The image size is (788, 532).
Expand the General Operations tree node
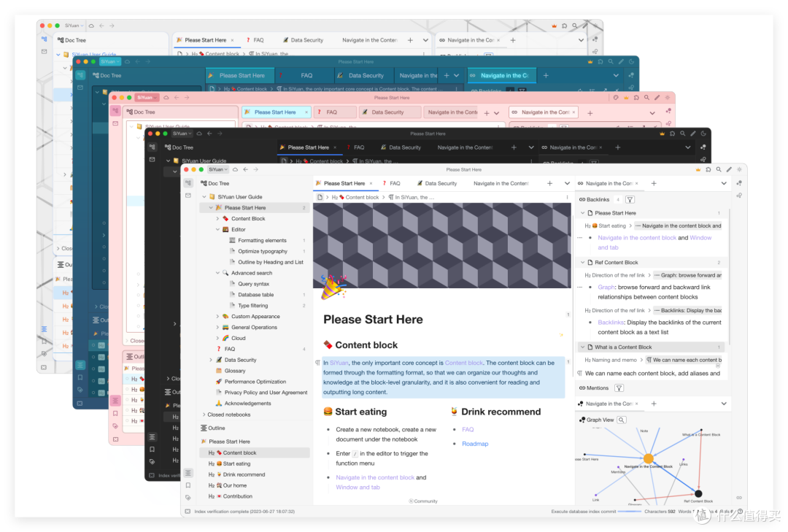coord(217,328)
